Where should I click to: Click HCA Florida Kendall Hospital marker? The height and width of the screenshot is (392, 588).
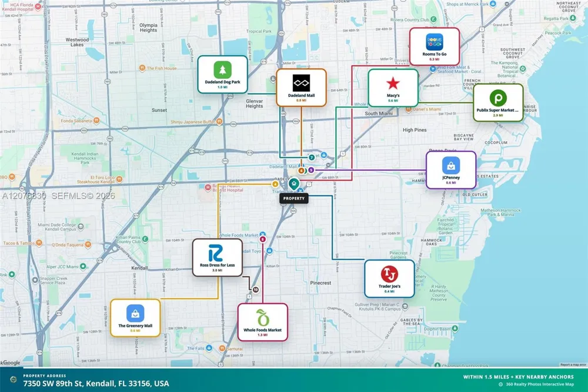[x=38, y=6]
